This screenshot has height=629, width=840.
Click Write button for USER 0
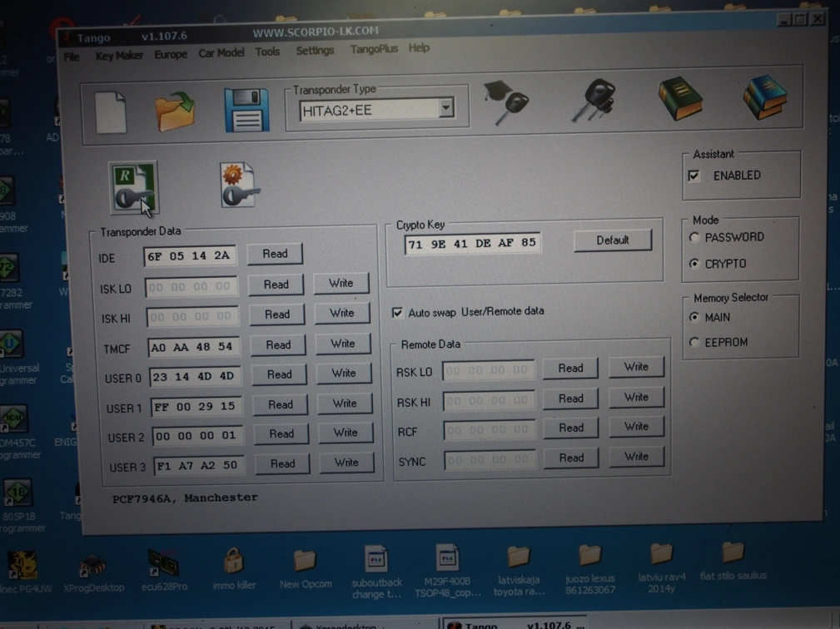343,373
